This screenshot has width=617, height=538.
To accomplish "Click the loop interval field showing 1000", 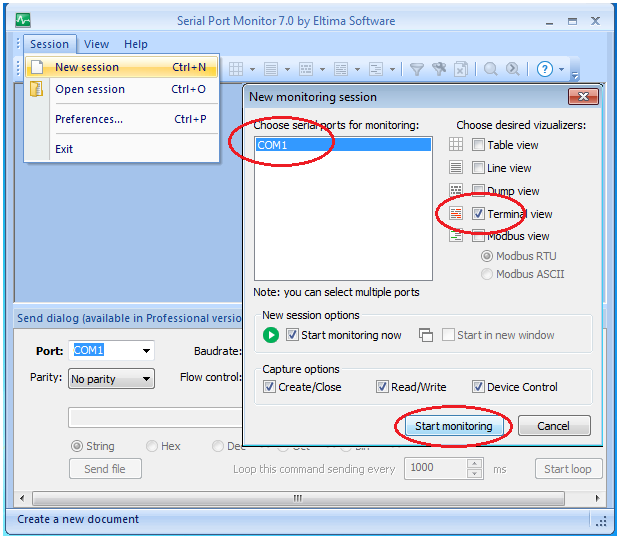I will 436,468.
